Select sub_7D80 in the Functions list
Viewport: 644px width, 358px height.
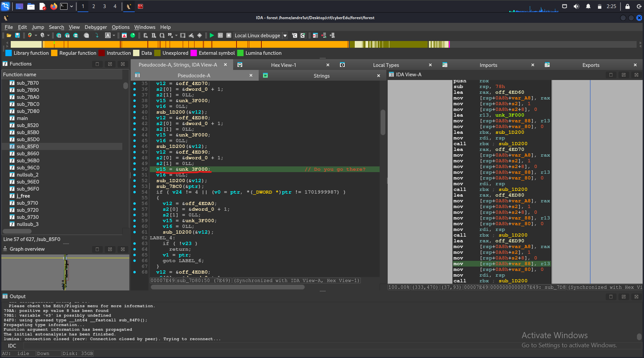point(28,111)
